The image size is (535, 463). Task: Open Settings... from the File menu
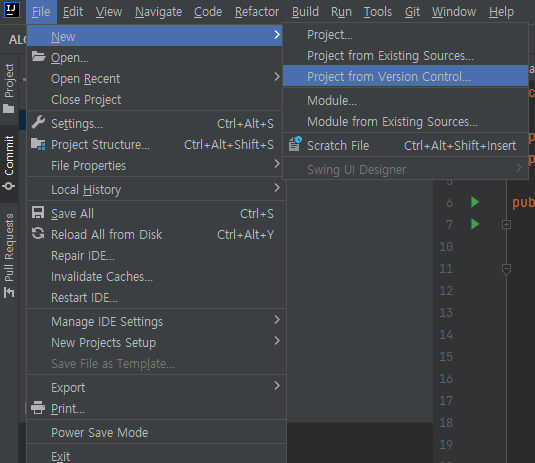coord(155,124)
